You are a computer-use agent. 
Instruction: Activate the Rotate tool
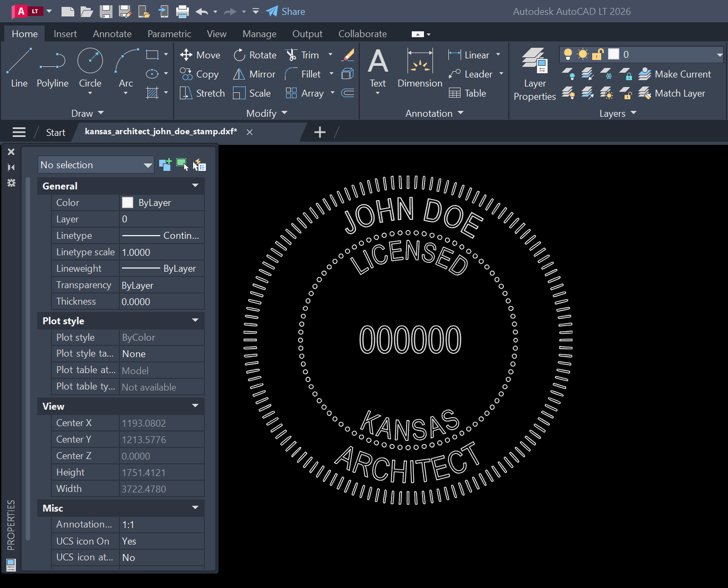(x=255, y=55)
